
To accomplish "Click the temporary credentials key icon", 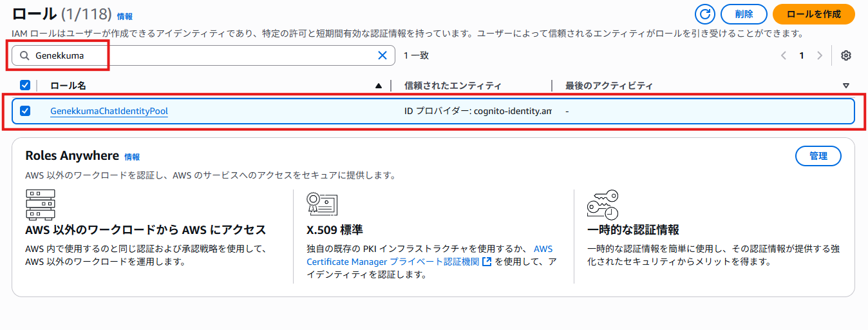I will point(603,204).
